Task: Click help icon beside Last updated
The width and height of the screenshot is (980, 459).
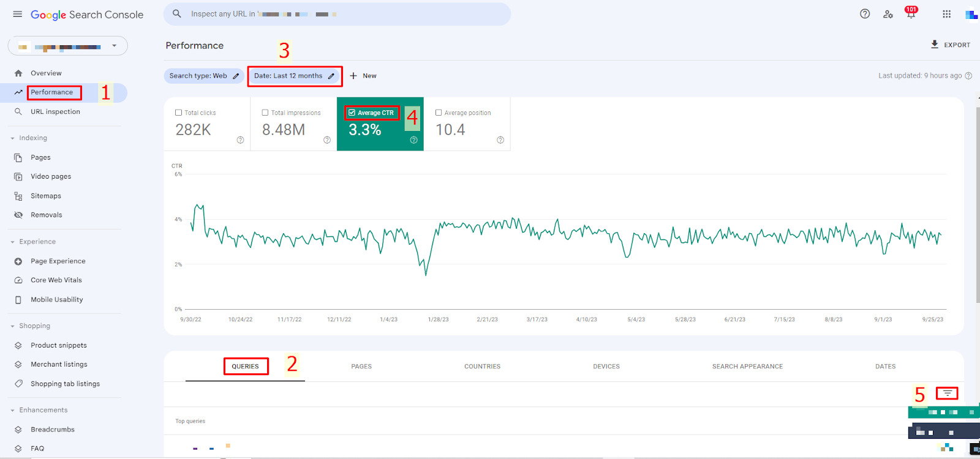Action: (x=968, y=76)
